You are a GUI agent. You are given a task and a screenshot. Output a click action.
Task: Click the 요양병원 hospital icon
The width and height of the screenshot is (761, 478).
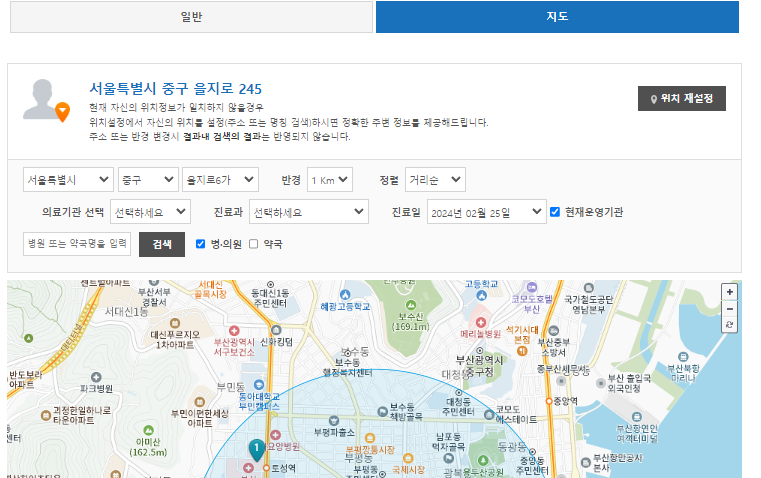[275, 435]
